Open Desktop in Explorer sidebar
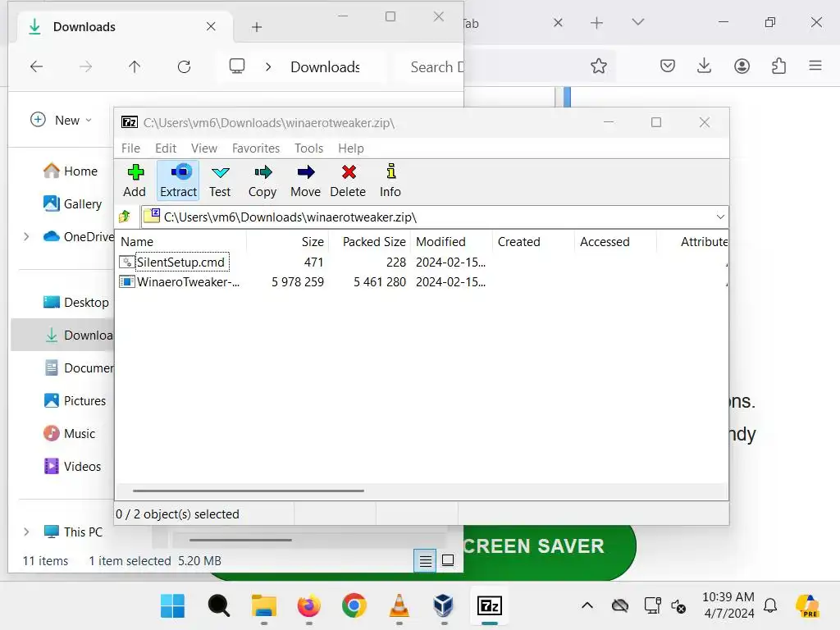Image resolution: width=840 pixels, height=630 pixels. coord(75,302)
